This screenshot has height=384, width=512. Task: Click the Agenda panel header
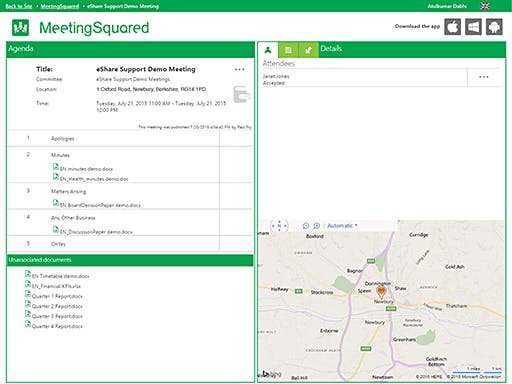(x=130, y=49)
